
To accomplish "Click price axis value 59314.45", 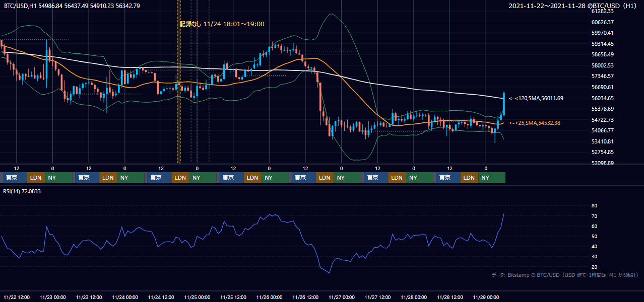I will point(602,44).
